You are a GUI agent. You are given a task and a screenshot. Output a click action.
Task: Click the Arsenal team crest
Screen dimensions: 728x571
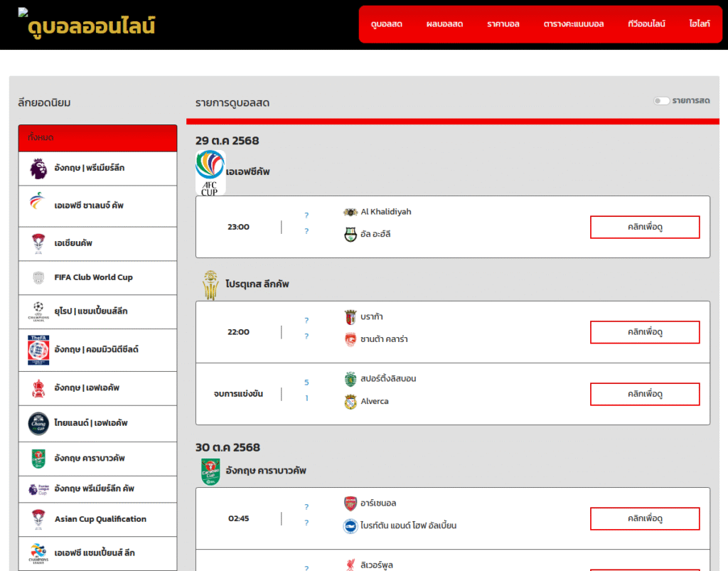coord(350,503)
